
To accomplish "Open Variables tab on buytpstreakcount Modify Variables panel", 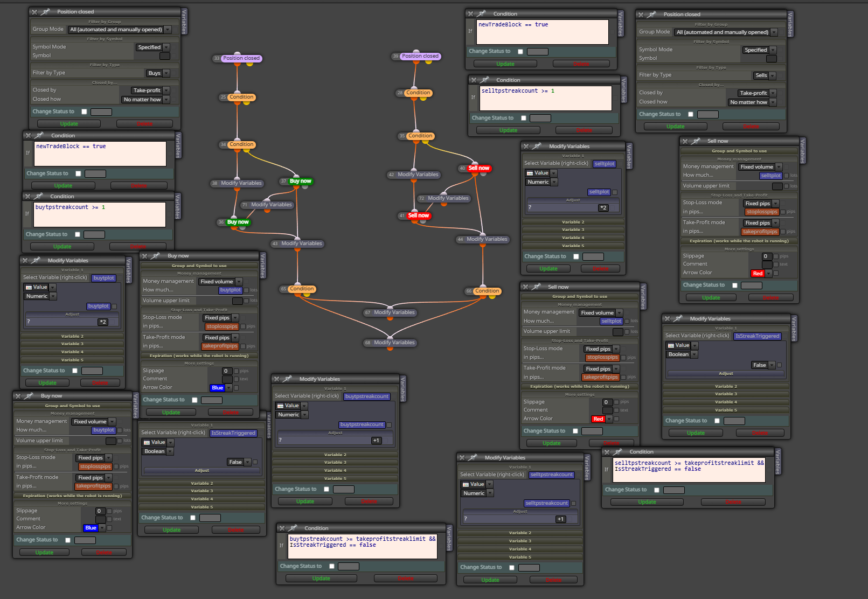I will coord(403,389).
